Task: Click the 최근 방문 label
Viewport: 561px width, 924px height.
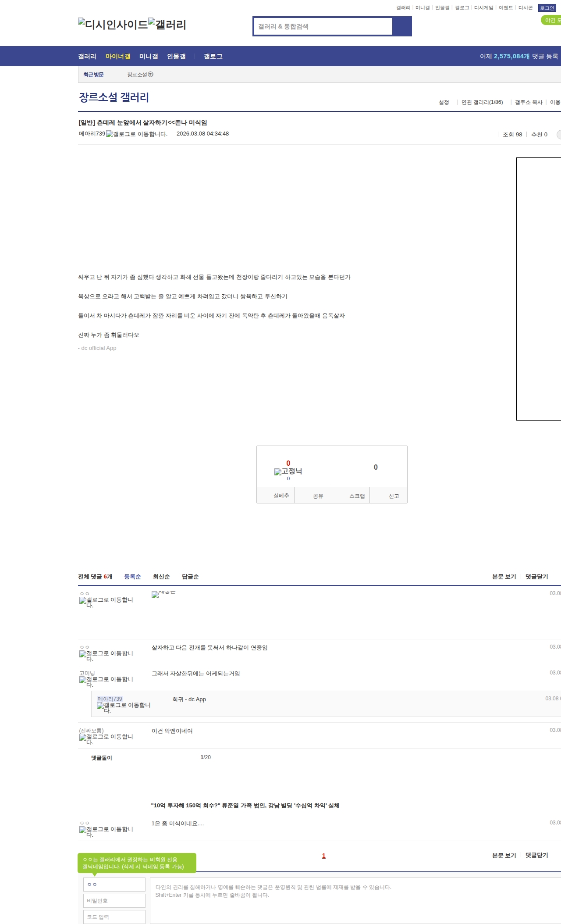Action: pos(93,75)
